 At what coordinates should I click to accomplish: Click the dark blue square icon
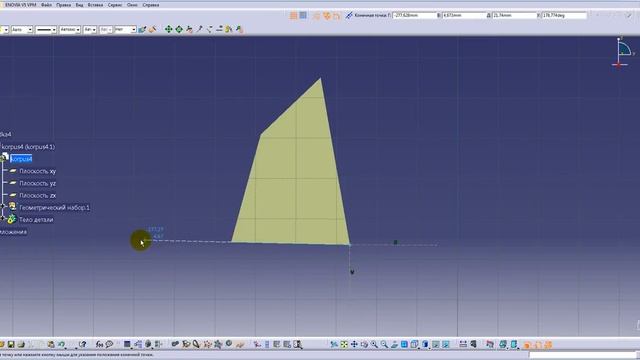(x=127, y=344)
